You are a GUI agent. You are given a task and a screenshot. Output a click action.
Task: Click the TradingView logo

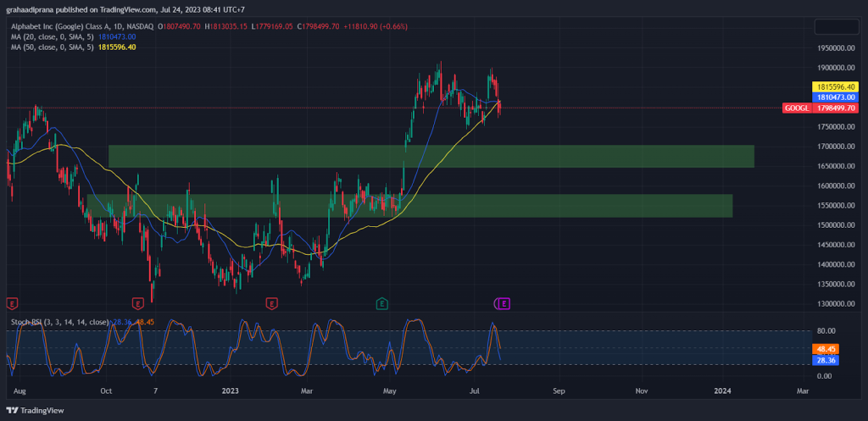pos(35,411)
